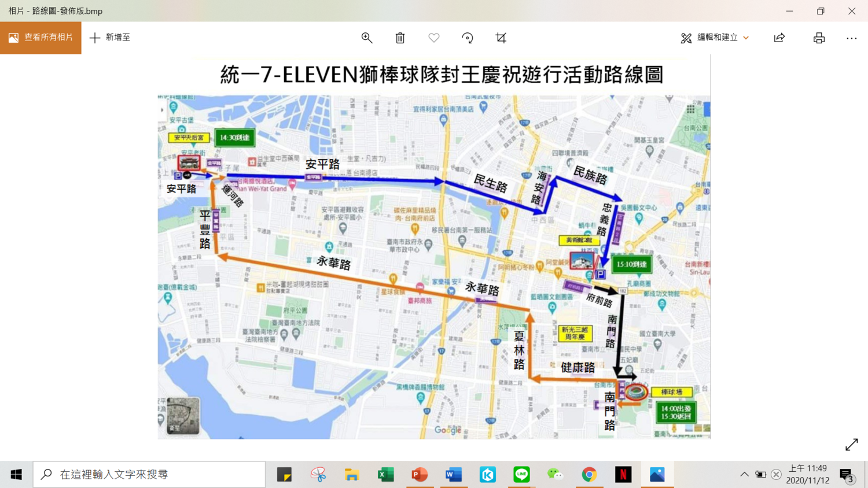Open Google Chrome from the taskbar
Viewport: 868px width, 488px height.
[x=589, y=474]
